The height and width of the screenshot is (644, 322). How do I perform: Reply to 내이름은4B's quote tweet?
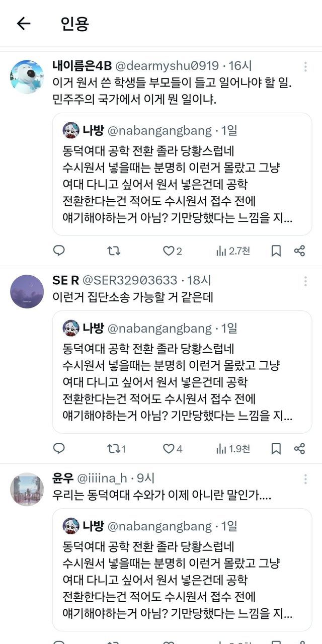click(59, 251)
